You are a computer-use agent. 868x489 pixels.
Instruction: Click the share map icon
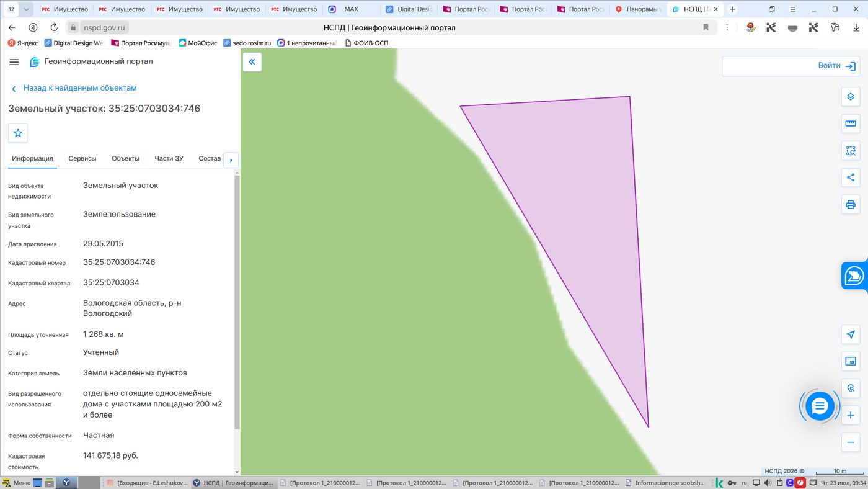[851, 177]
